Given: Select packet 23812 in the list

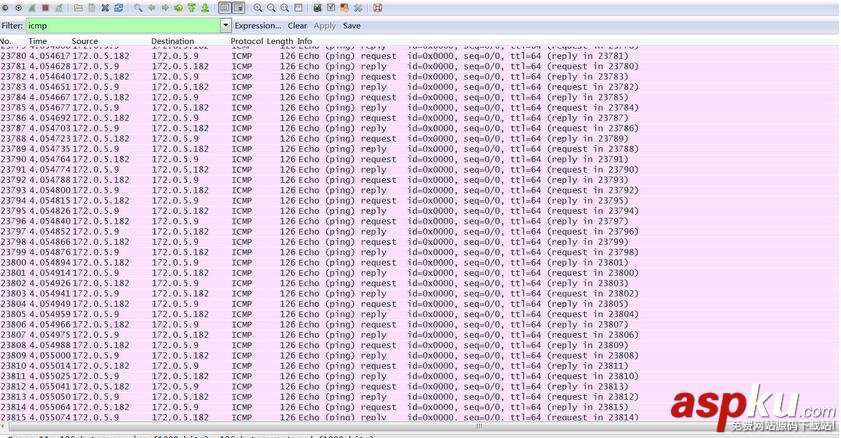Looking at the screenshot, I should point(418,387).
